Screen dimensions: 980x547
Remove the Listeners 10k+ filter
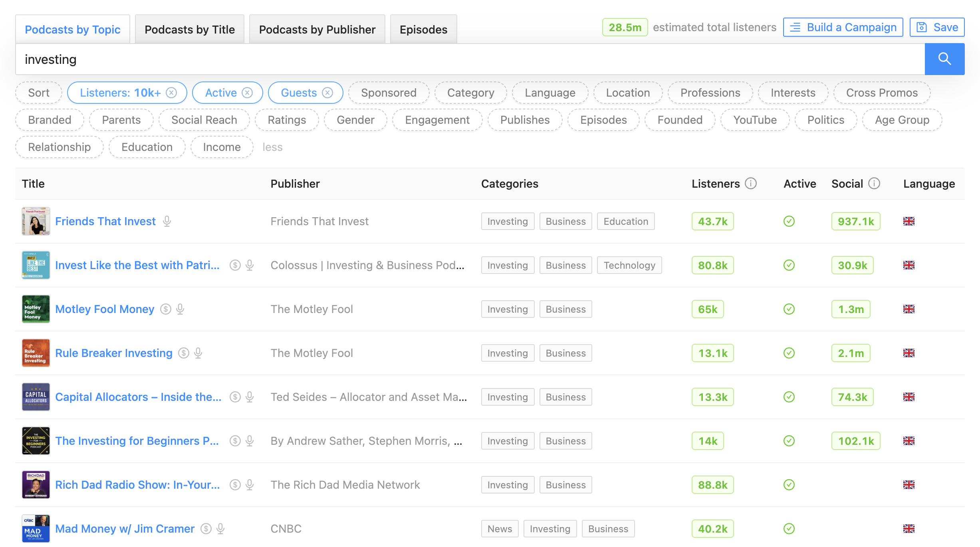point(171,93)
